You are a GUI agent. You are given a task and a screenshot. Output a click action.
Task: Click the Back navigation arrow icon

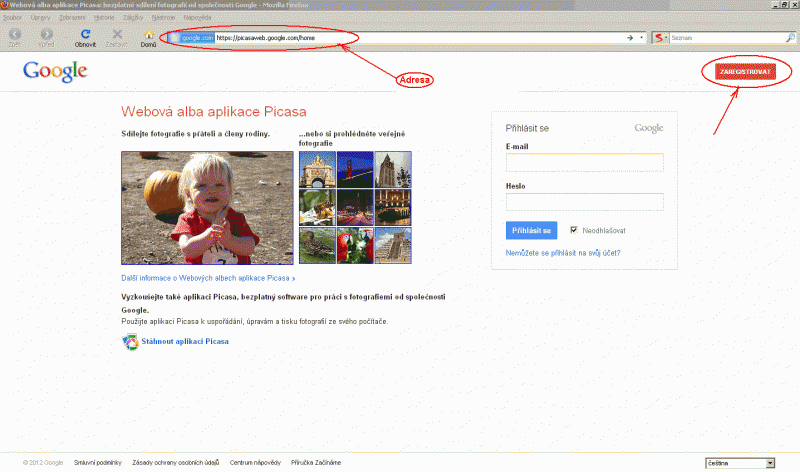point(15,34)
